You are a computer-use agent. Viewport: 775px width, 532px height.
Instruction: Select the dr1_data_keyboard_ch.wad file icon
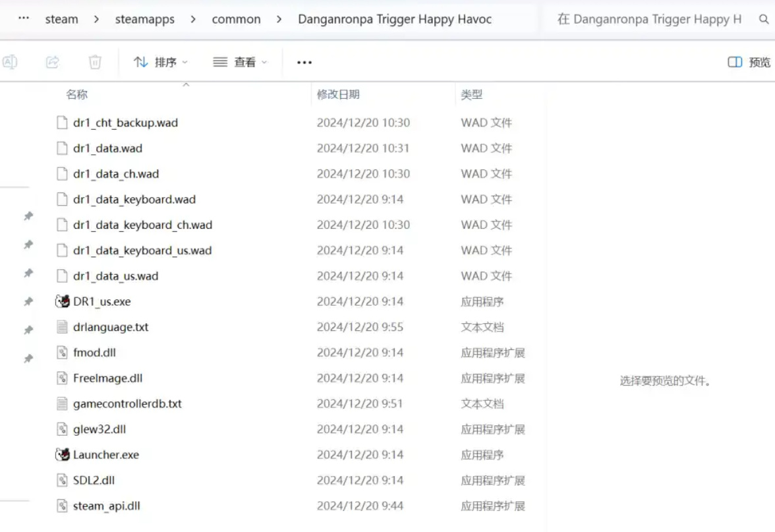tap(62, 225)
